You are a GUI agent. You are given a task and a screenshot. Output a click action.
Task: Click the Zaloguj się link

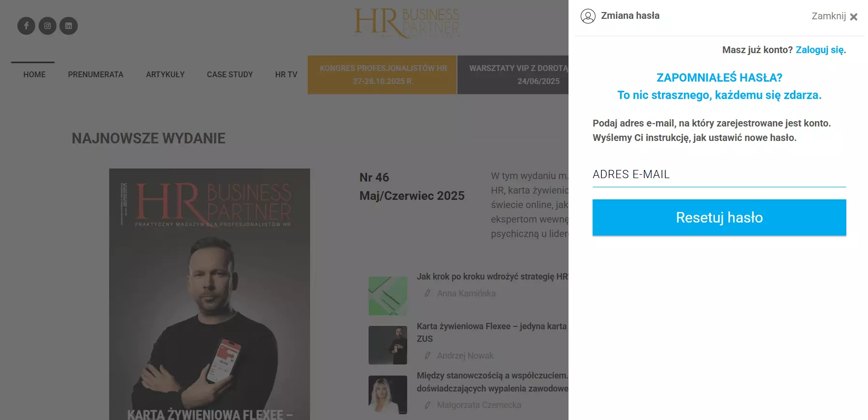(x=820, y=50)
